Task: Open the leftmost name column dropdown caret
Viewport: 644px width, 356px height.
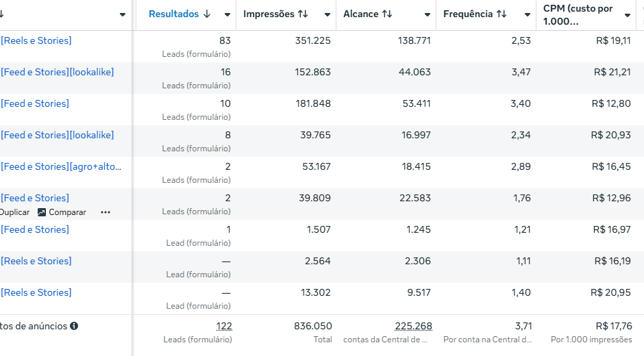Action: pos(123,15)
